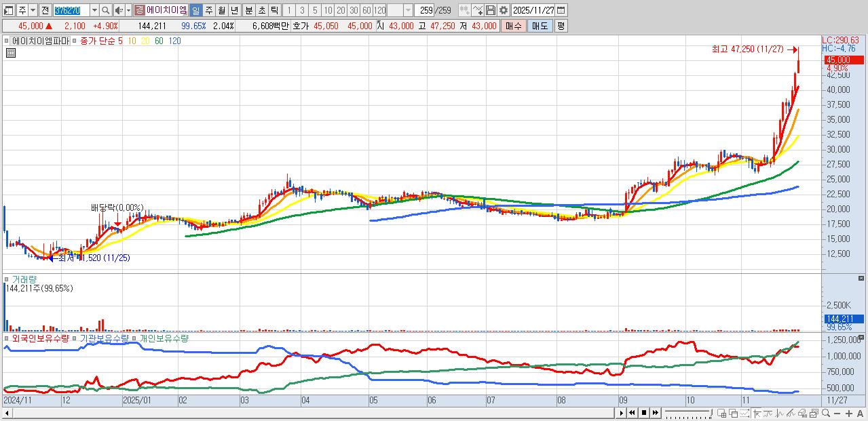
Task: Toggle the '평' button next to 매도
Action: (x=561, y=26)
